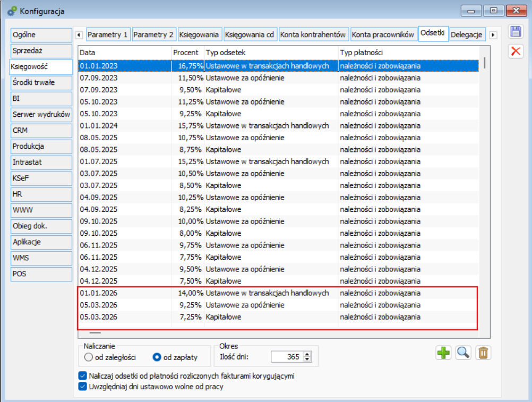Click the green plus add-record icon
532x402 pixels.
pyautogui.click(x=443, y=353)
